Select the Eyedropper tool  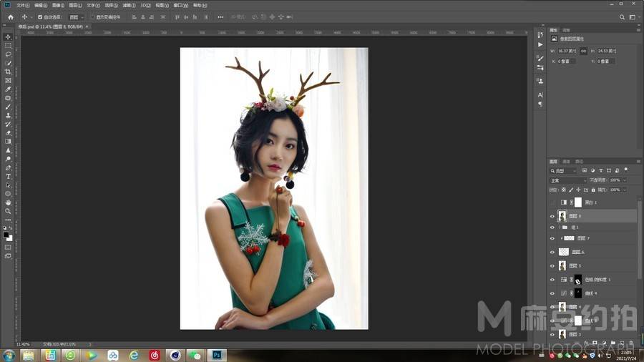pos(8,89)
